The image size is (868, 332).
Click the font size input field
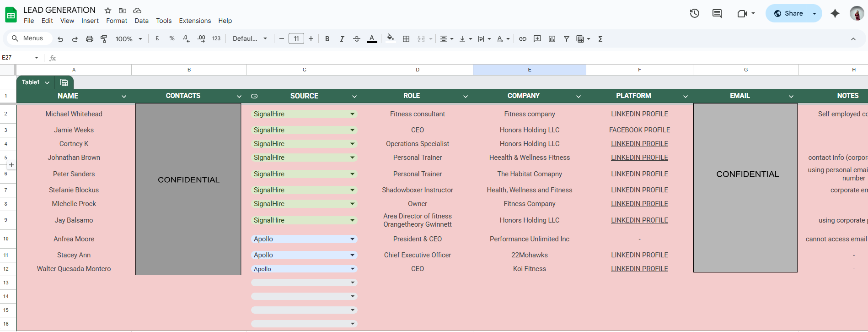coord(296,39)
